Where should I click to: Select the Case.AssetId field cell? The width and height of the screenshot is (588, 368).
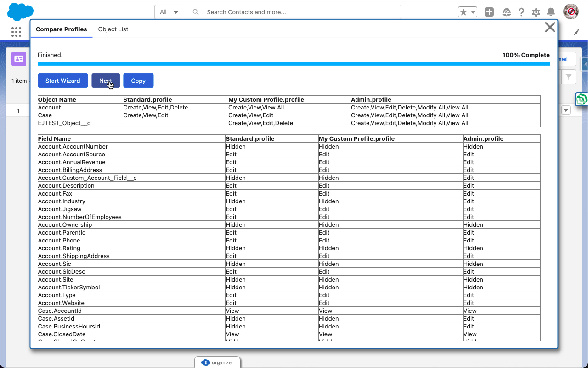click(x=131, y=318)
